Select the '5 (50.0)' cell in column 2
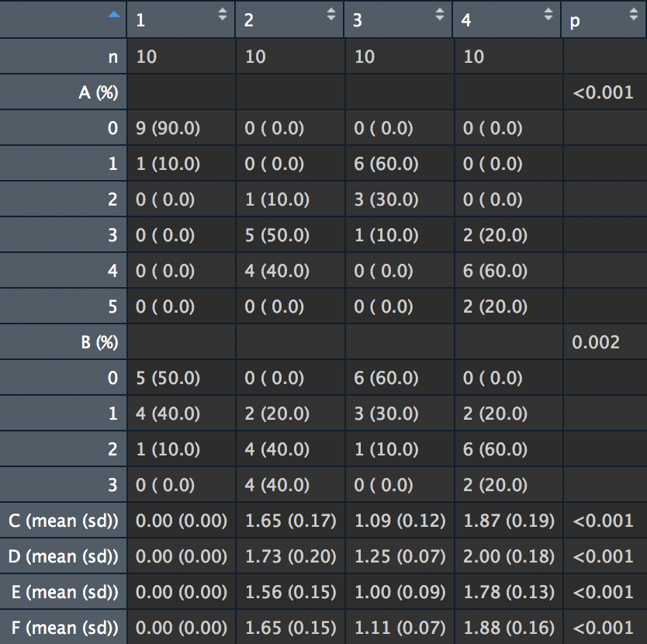Screen dimensions: 647x644 pos(290,235)
